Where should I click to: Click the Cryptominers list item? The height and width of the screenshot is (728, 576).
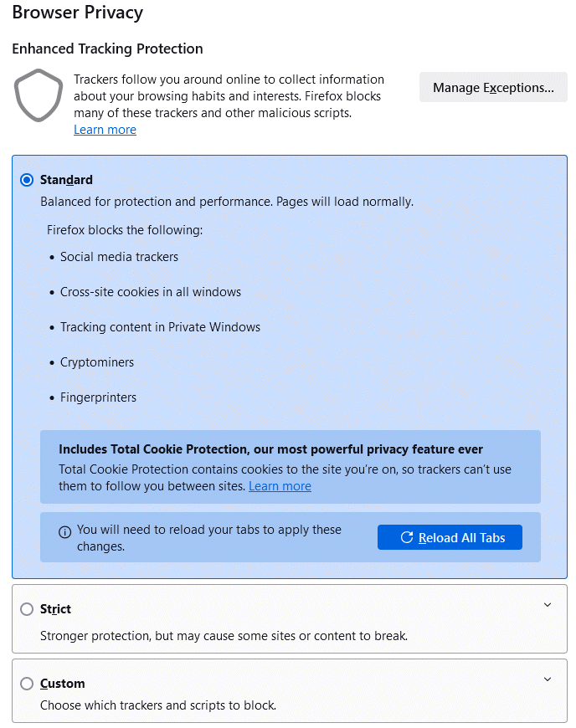coord(97,362)
